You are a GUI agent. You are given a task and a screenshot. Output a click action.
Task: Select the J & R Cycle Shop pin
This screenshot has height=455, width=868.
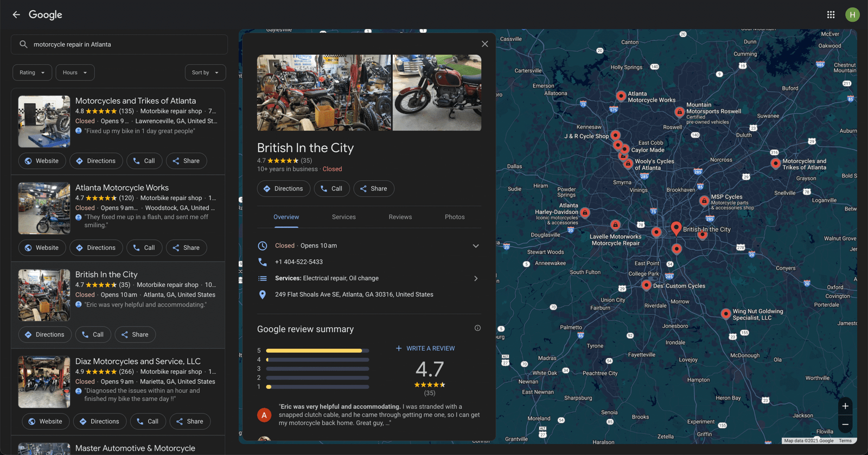pos(615,135)
